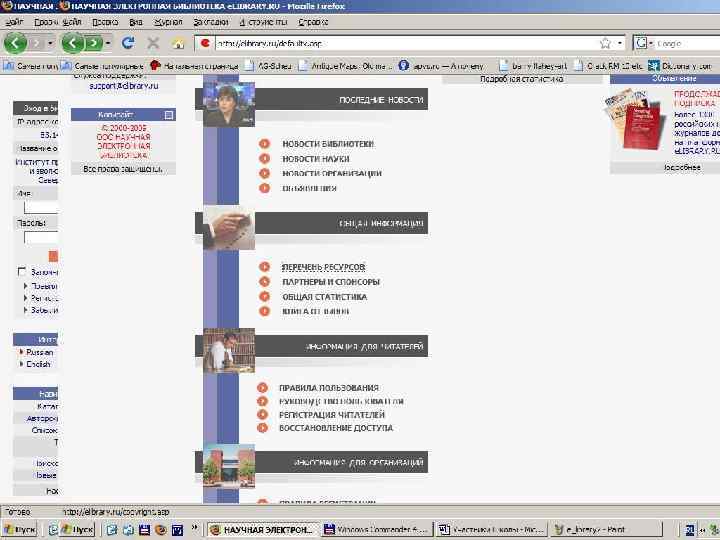This screenshot has height=540, width=720.
Task: Click the orange bullet beside Новости библиотеки
Action: [x=264, y=144]
